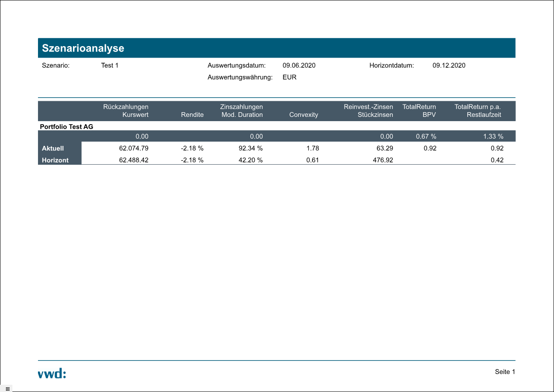The image size is (554, 392).
Task: Click the Aktuell Kurswert value 62.074.79
Action: click(x=134, y=148)
